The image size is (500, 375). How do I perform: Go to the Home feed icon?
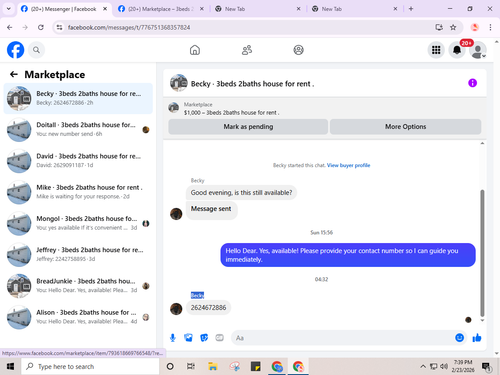point(195,50)
